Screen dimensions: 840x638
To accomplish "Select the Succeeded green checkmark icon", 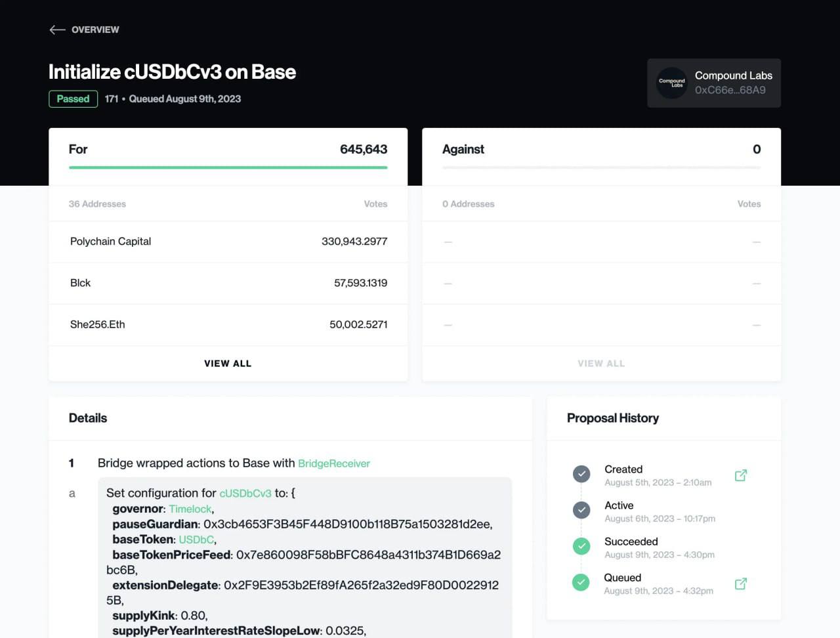I will point(581,545).
